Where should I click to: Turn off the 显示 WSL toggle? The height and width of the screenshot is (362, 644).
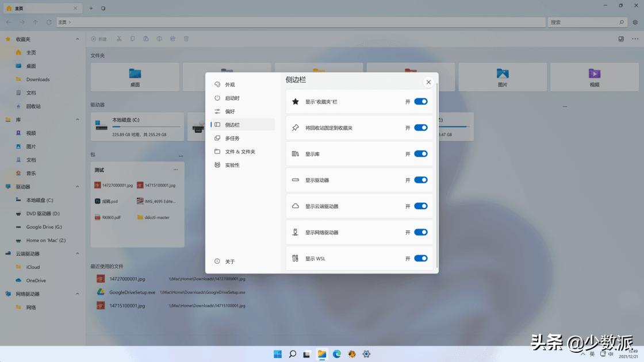(x=419, y=259)
